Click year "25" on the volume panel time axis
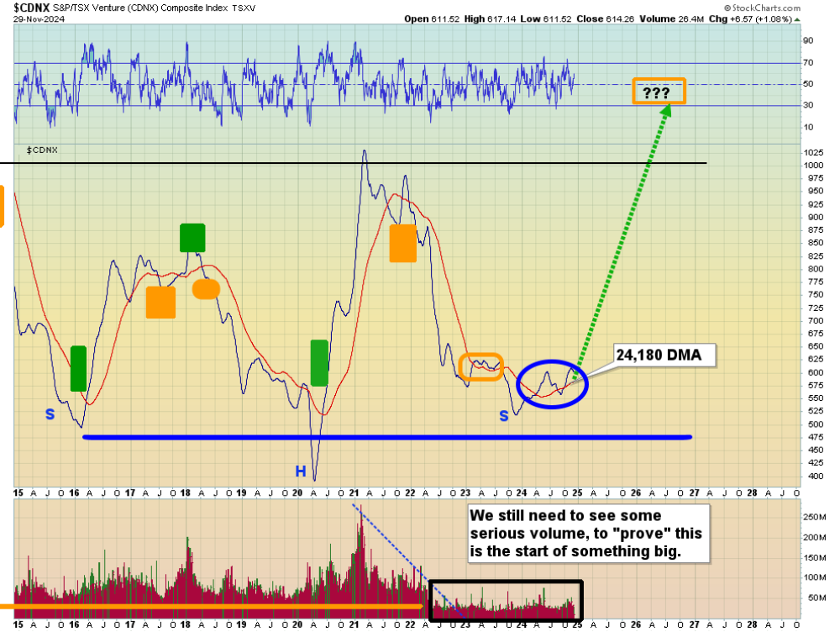This screenshot has width=840, height=632. pyautogui.click(x=577, y=624)
